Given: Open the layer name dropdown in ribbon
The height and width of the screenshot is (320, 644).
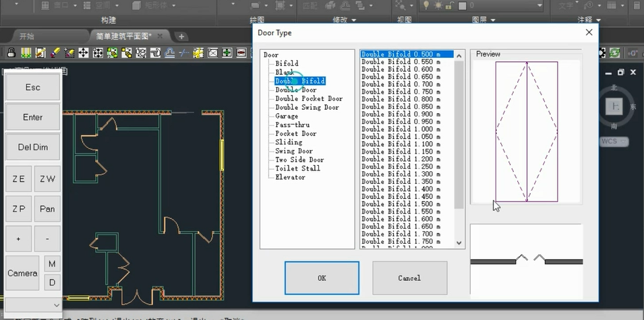Looking at the screenshot, I should (x=539, y=5).
